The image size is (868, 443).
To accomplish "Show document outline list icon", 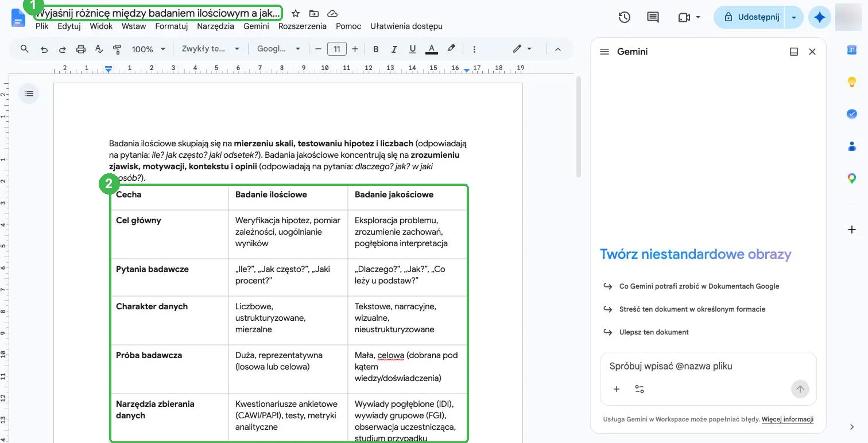I will [x=29, y=94].
